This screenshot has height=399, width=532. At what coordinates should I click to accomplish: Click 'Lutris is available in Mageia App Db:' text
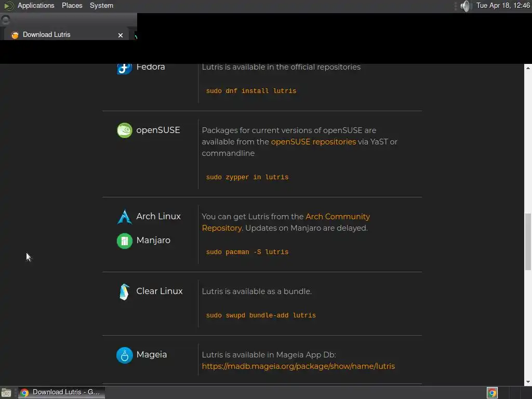click(269, 355)
